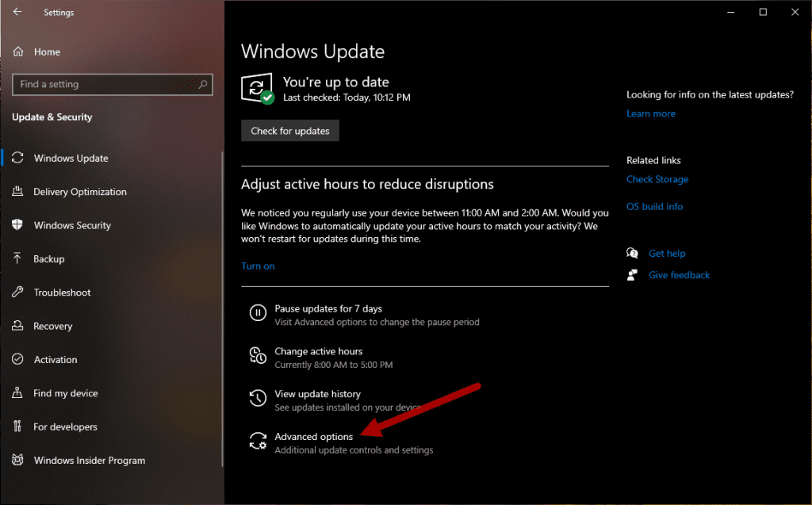Click the back arrow at top left
The height and width of the screenshot is (505, 812).
point(17,12)
